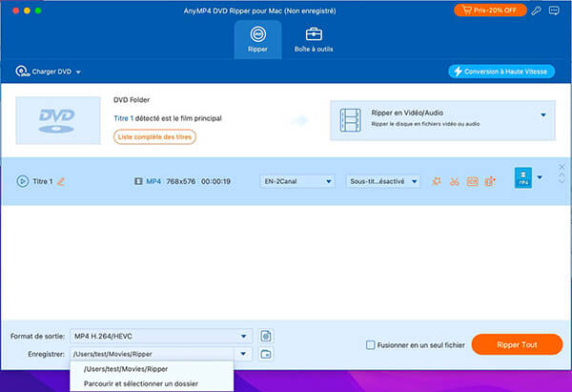Click the Enregistrer path field
Viewport: 572px width, 392px height.
(x=152, y=354)
